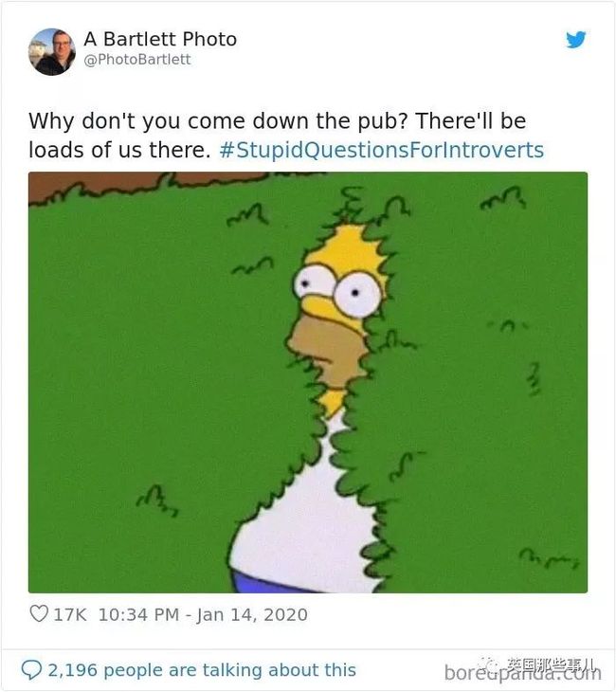View 2,196 people are talking about this

[202, 670]
